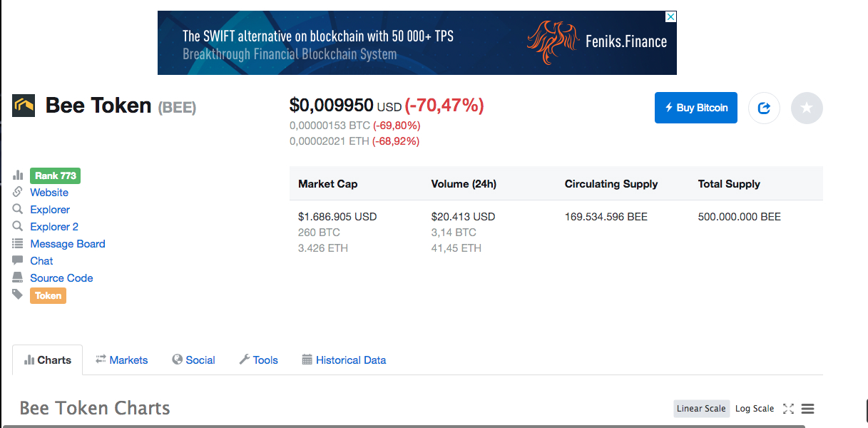The width and height of the screenshot is (868, 428).
Task: Click the 169.534.596 BEE circulating supply
Action: [x=606, y=217]
